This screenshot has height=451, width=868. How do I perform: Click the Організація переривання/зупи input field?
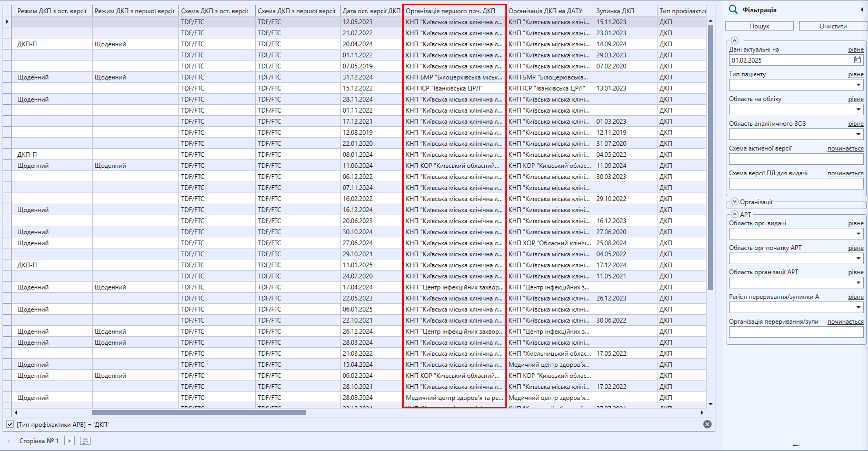coord(796,332)
